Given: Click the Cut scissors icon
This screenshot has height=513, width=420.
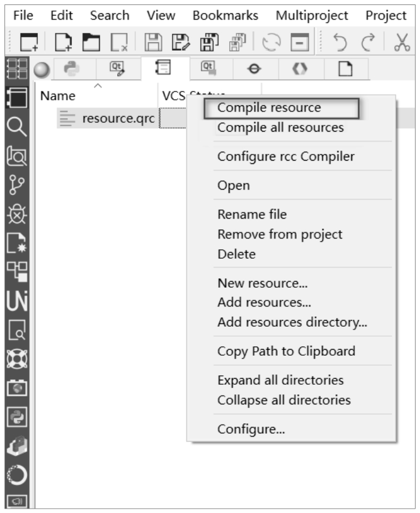Looking at the screenshot, I should pos(402,42).
